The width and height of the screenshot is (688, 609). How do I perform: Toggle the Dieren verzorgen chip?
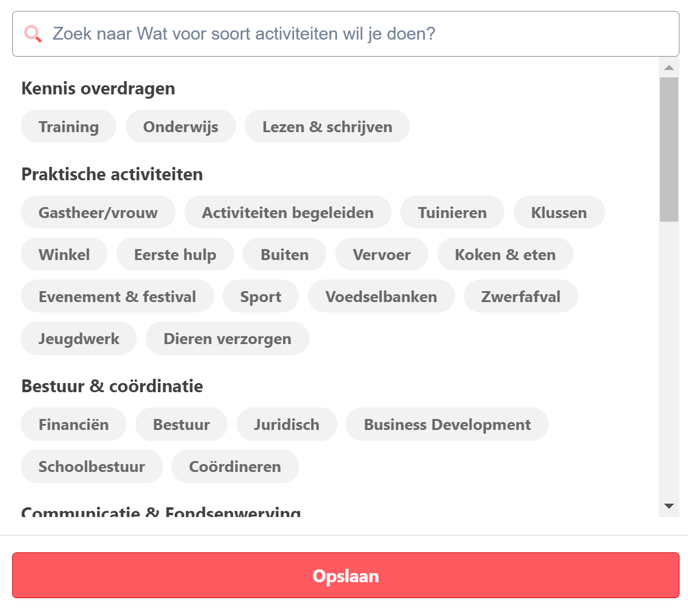[227, 339]
